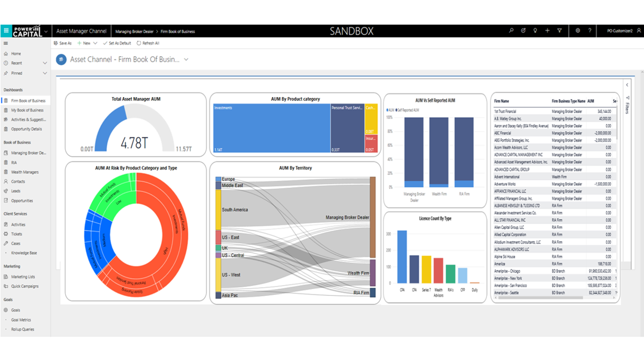644x362 pixels.
Task: Select the 1st Trust Financial row
Action: click(555, 112)
